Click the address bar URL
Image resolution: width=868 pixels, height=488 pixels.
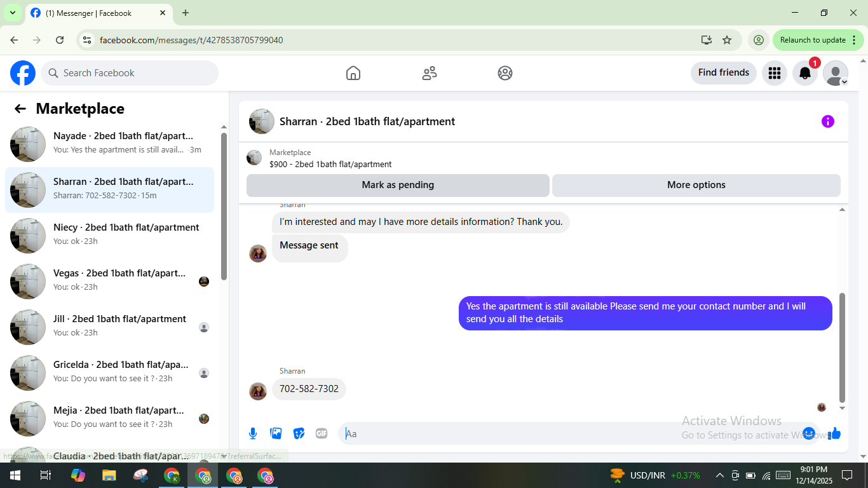tap(191, 40)
